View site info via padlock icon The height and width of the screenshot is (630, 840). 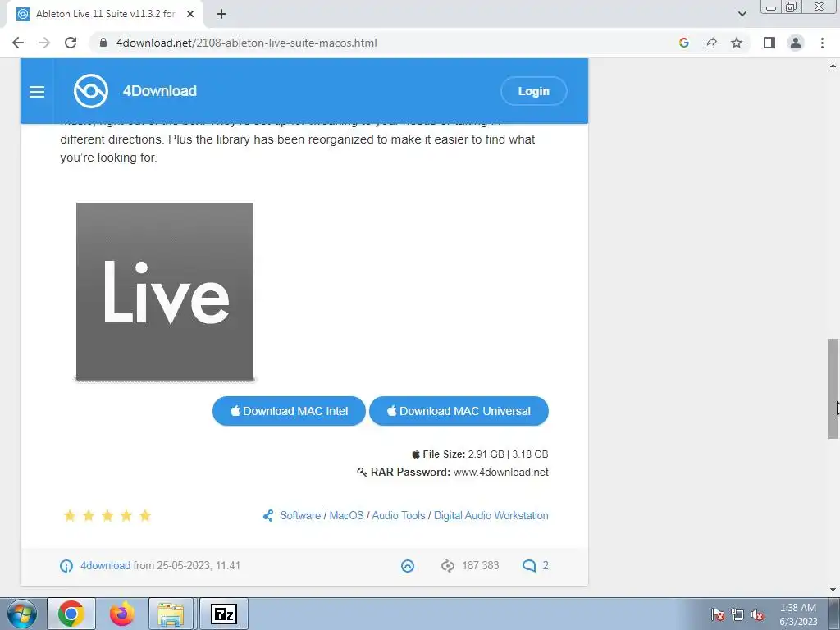click(104, 43)
